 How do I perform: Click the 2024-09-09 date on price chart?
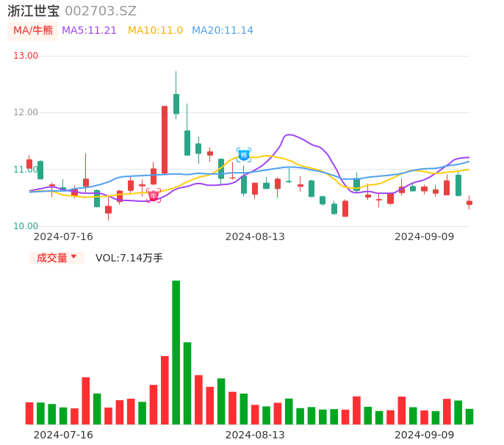(425, 236)
